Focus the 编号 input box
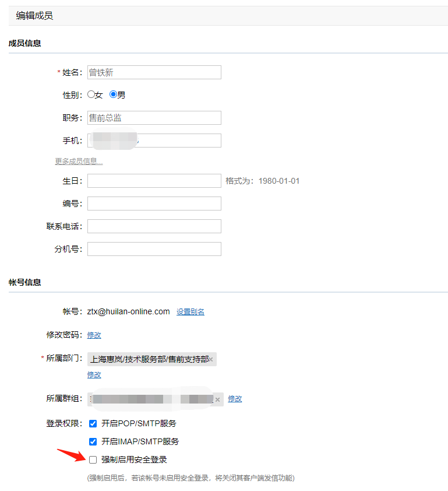 (154, 204)
